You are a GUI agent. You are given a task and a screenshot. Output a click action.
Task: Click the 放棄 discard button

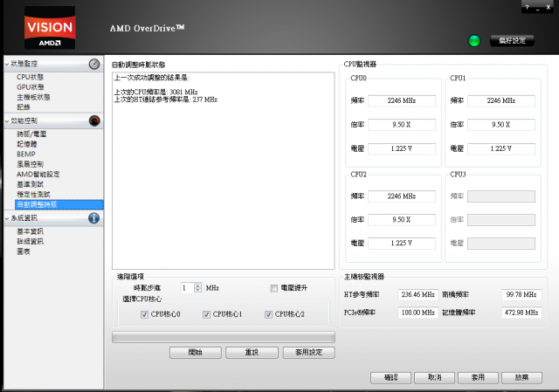522,377
